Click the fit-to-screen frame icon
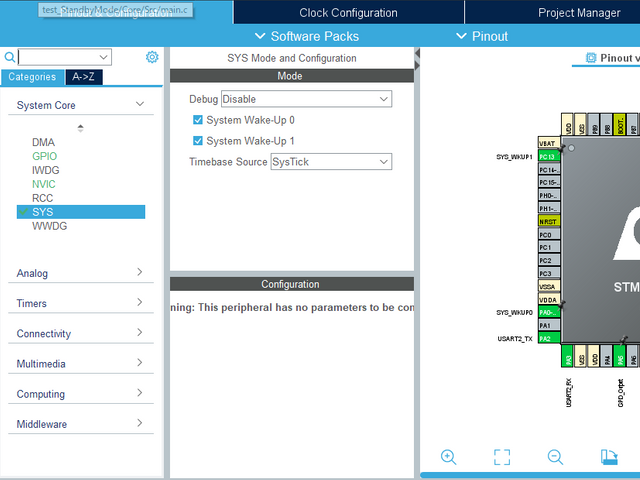This screenshot has height=480, width=640. click(502, 457)
